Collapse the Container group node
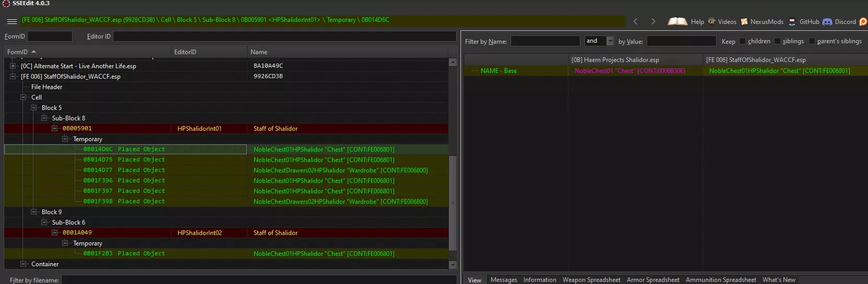Screen dimensions: 868x284 (23, 264)
